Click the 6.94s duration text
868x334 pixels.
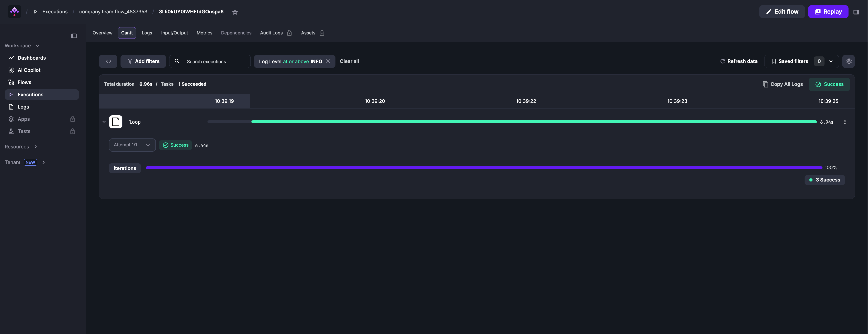(827, 122)
